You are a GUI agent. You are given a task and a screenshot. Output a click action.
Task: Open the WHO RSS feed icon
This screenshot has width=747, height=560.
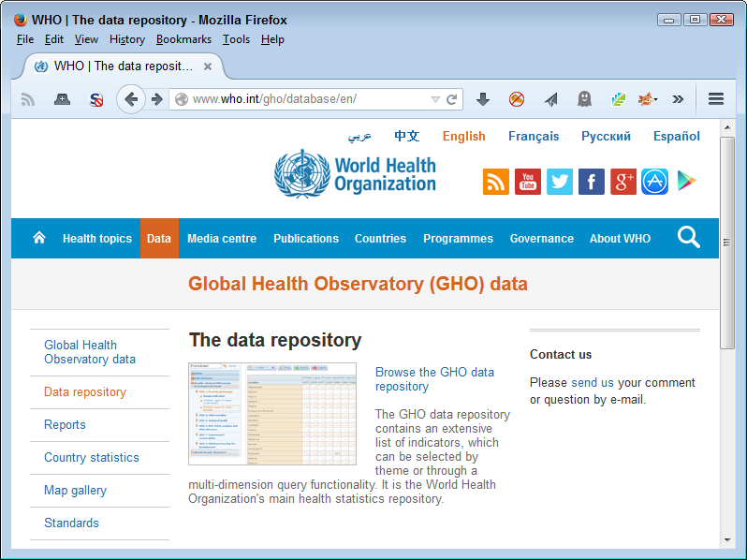[x=496, y=182]
